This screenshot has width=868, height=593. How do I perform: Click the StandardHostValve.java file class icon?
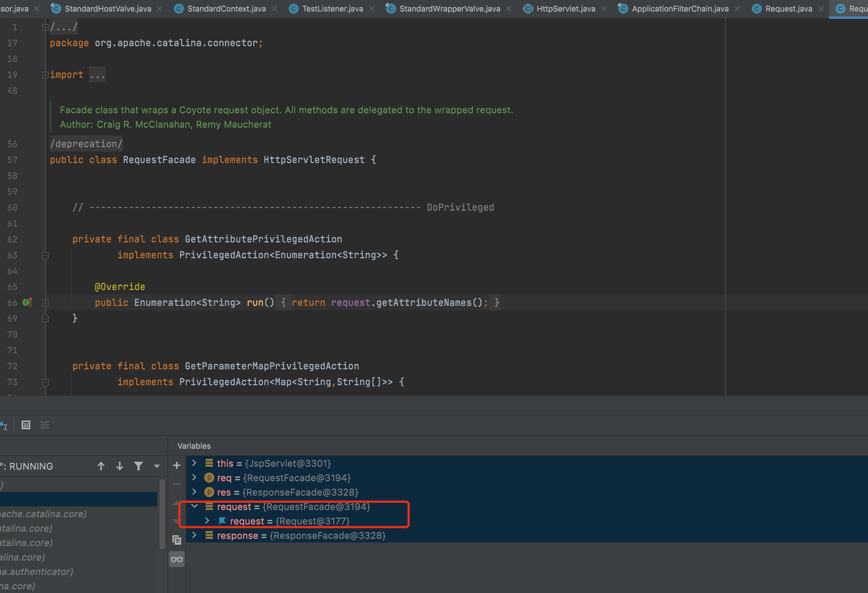click(56, 8)
